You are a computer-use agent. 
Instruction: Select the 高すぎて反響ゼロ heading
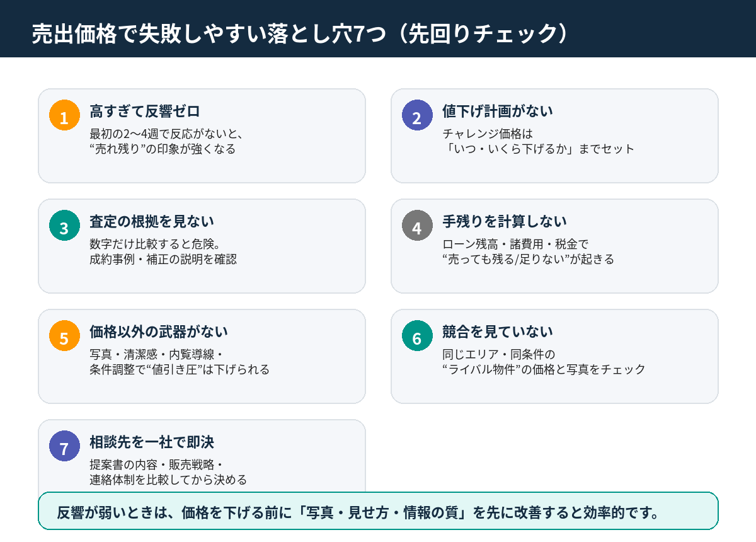point(145,112)
